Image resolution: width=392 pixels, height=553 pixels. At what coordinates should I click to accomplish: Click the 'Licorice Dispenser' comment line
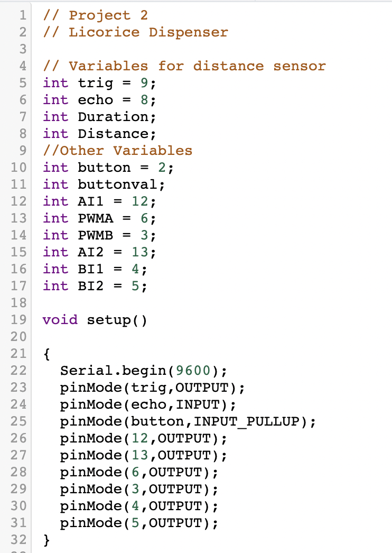click(135, 32)
